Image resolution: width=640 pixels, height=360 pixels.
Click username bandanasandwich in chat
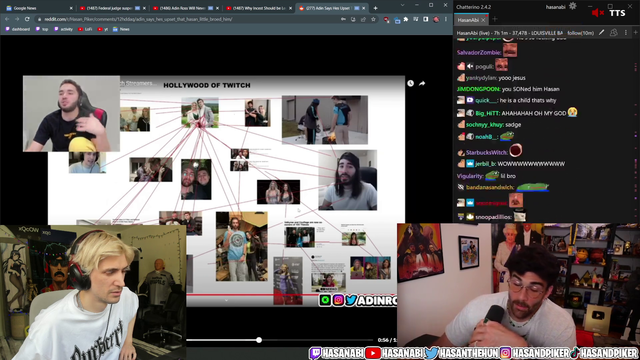point(490,187)
